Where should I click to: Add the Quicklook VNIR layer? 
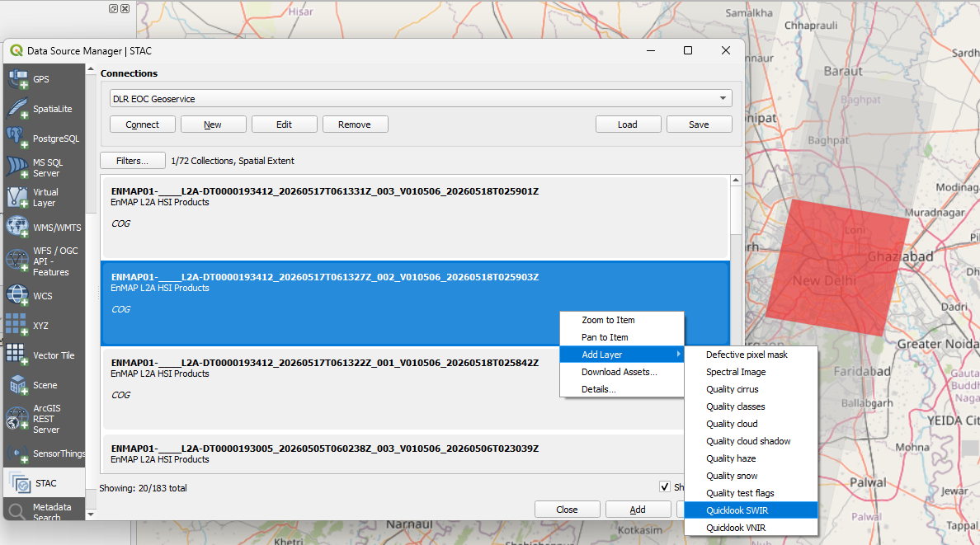tap(751, 528)
